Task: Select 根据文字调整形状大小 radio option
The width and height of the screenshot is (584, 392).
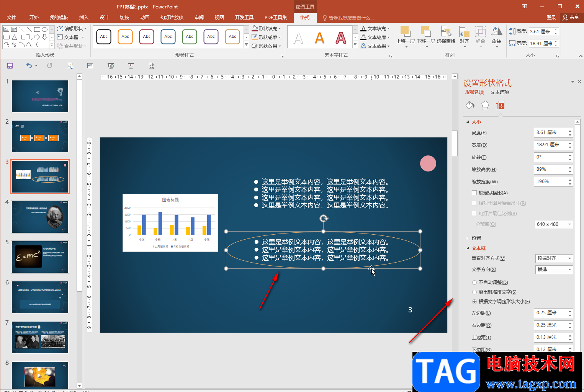Action: 474,302
